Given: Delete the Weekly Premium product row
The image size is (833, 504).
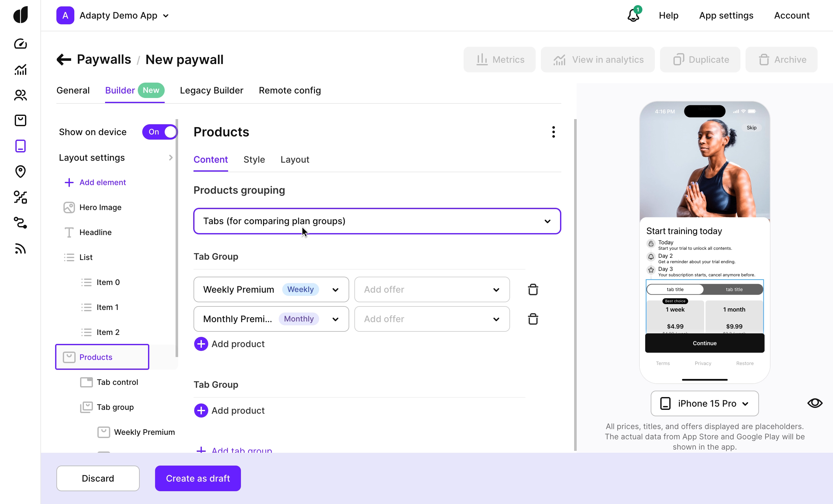Looking at the screenshot, I should click(532, 289).
